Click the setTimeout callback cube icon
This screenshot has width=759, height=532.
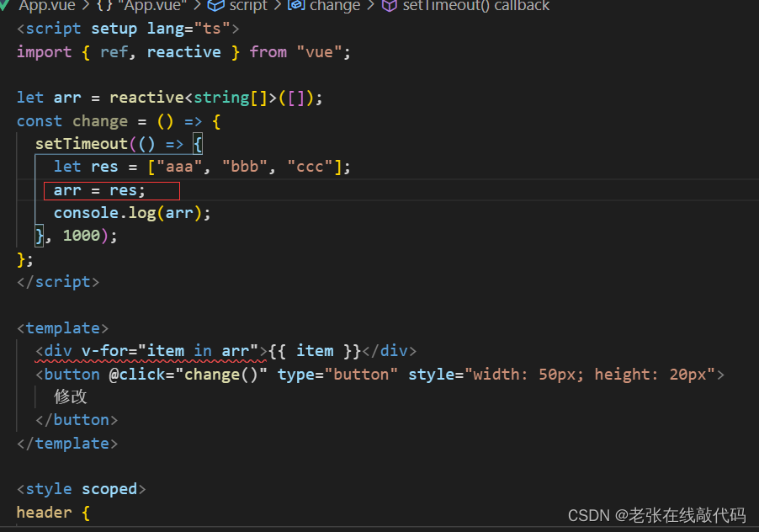390,5
